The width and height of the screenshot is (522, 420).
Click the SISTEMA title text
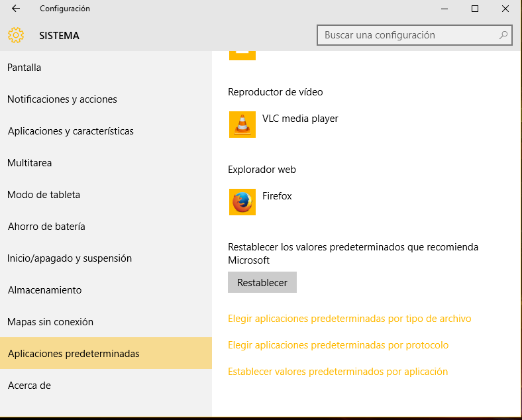pos(59,36)
